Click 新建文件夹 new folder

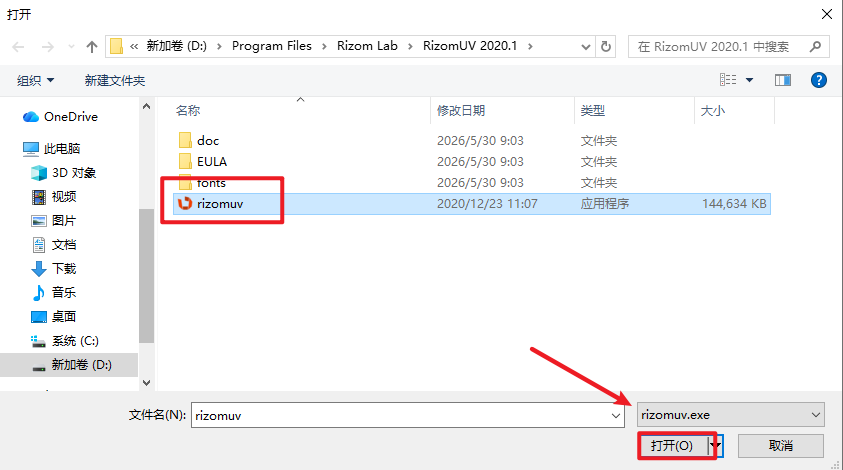click(115, 81)
